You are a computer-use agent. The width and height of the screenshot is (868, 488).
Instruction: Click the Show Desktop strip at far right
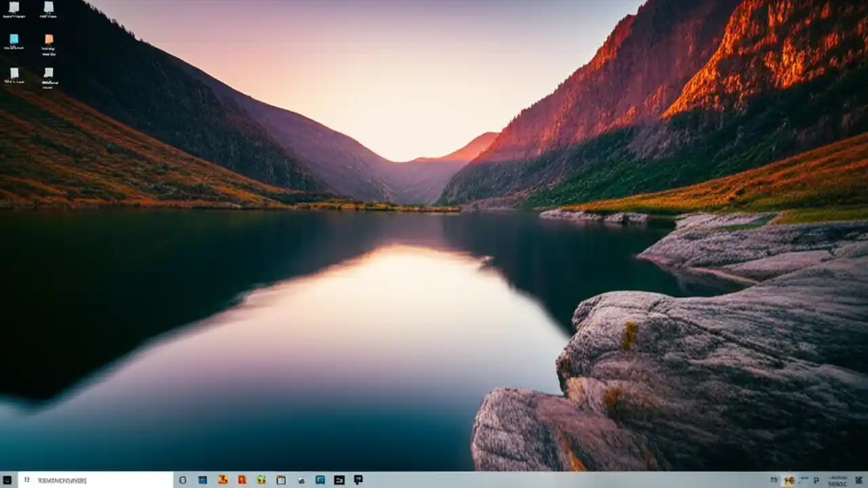click(867, 480)
